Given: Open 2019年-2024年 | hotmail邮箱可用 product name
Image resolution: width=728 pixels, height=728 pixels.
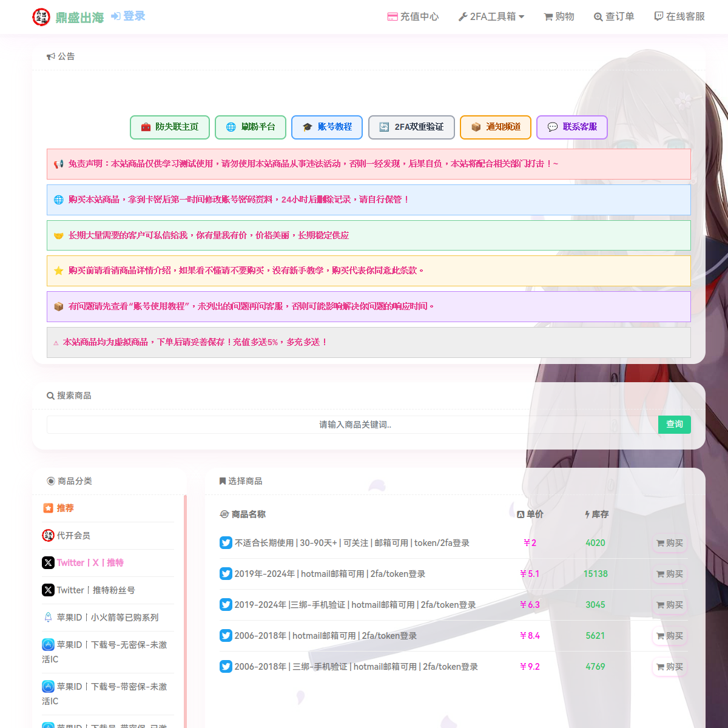Looking at the screenshot, I should point(330,574).
